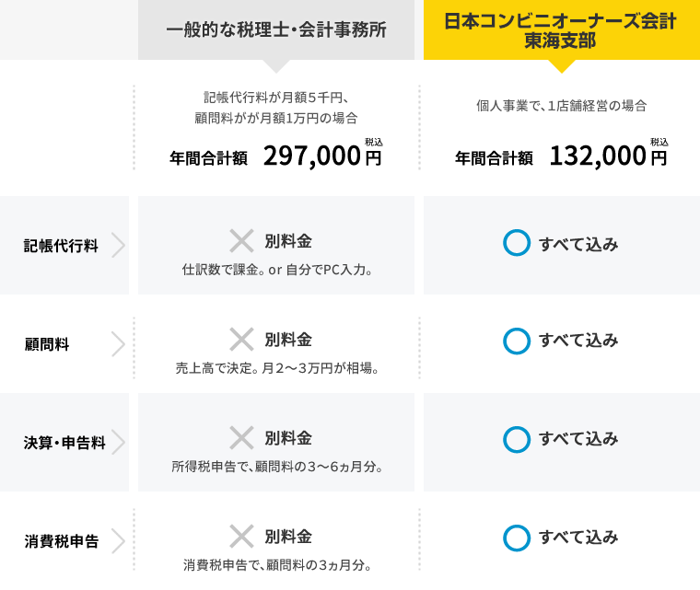
Task: Click chevron arrow next to 決算・申告料
Action: click(118, 443)
